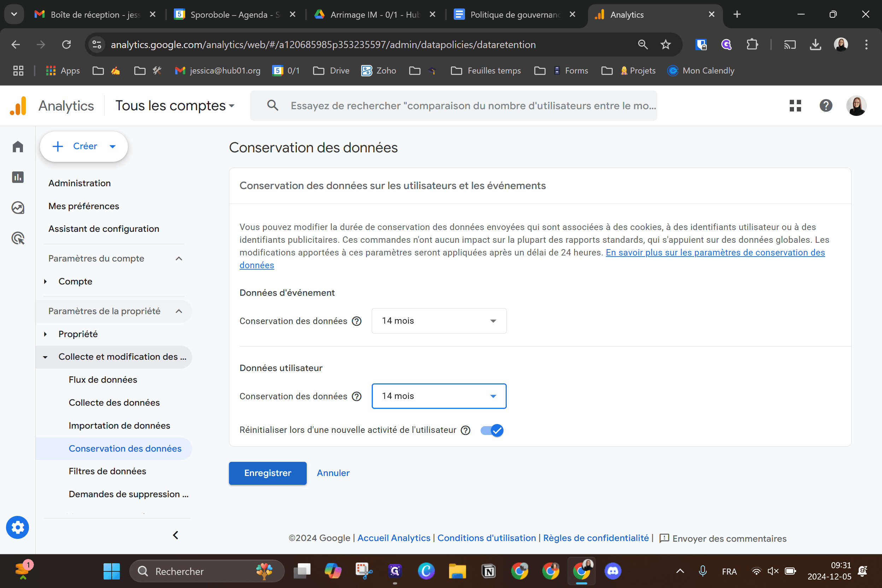
Task: Open the Feuilles temps bookmark folder
Action: pos(486,71)
